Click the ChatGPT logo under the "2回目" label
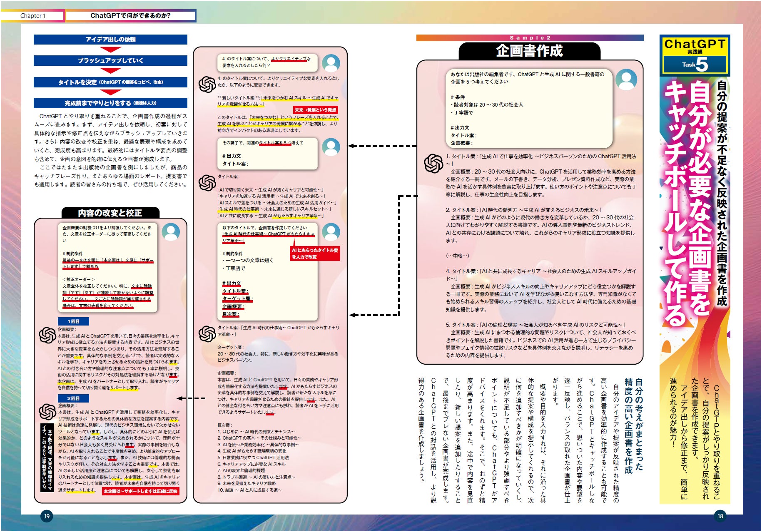Screen dimensions: 762x532 [x=47, y=412]
